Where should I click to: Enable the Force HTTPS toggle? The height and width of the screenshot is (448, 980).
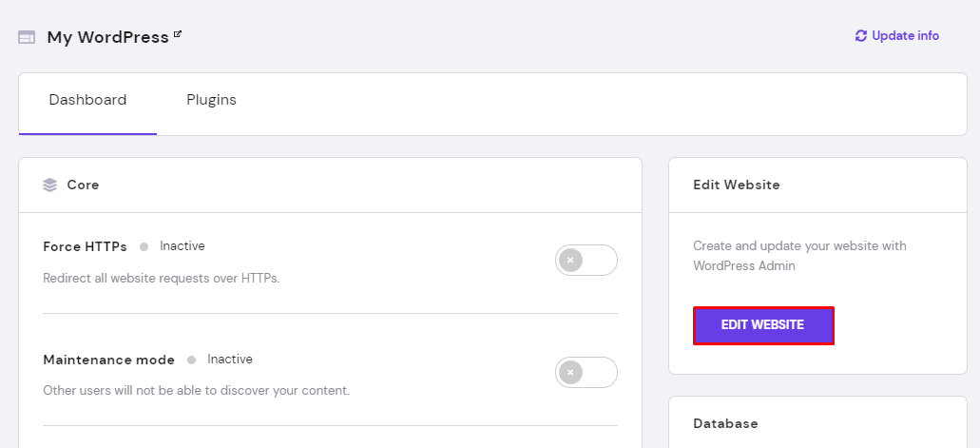(x=586, y=260)
